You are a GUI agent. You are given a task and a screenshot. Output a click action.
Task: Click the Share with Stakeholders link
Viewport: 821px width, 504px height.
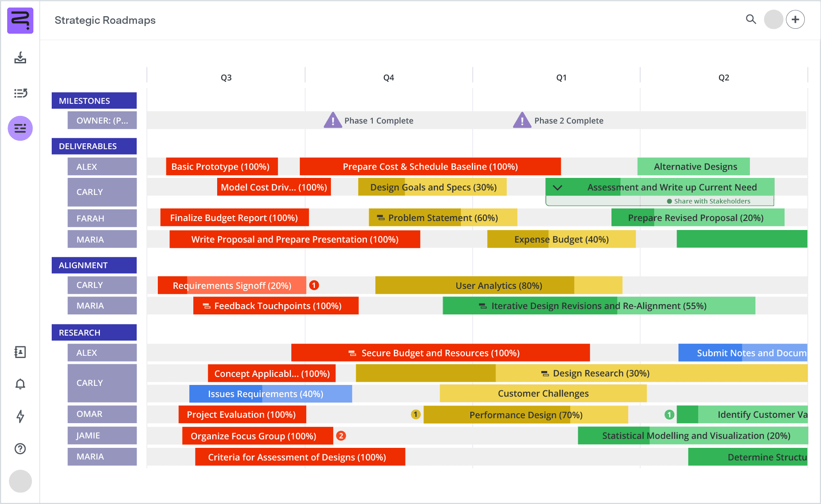pos(708,201)
